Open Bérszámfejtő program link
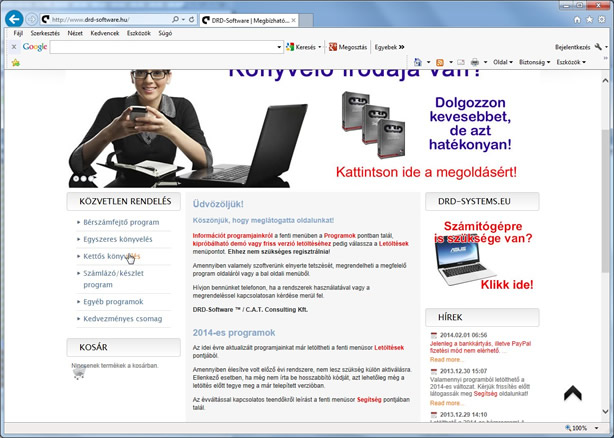The height and width of the screenshot is (438, 614). click(x=121, y=222)
